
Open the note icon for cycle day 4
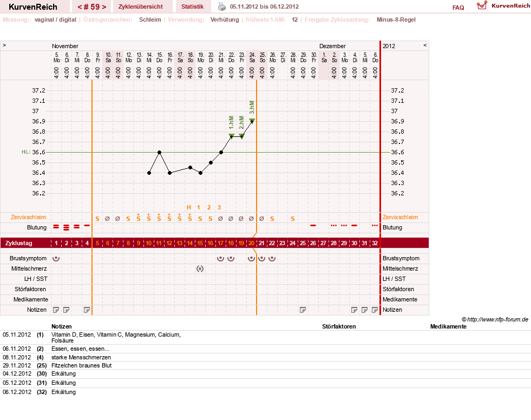click(x=87, y=310)
